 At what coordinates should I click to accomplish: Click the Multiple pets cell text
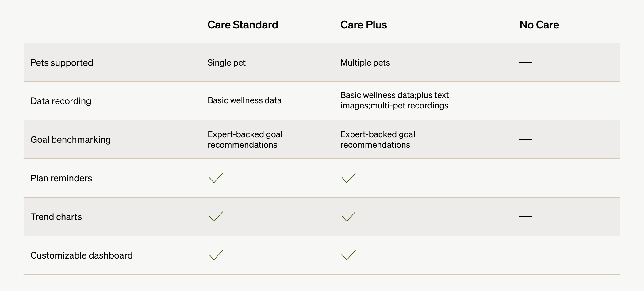365,63
